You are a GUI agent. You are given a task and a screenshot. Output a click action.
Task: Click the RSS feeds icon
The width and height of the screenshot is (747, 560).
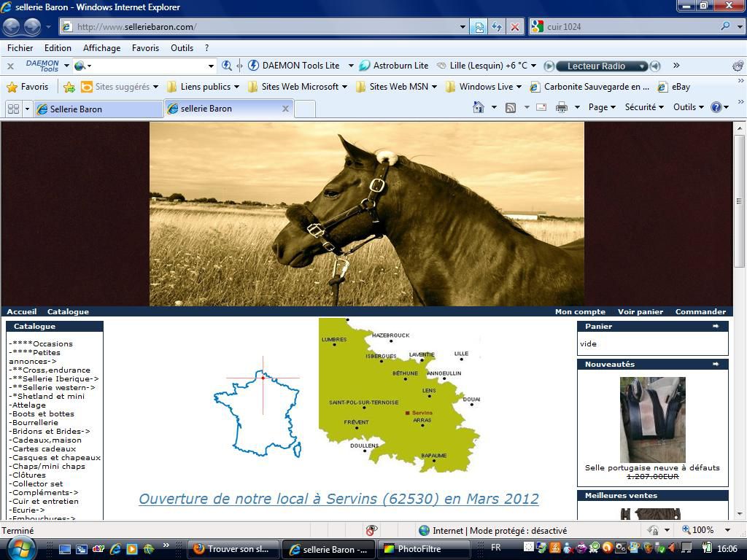pos(511,107)
